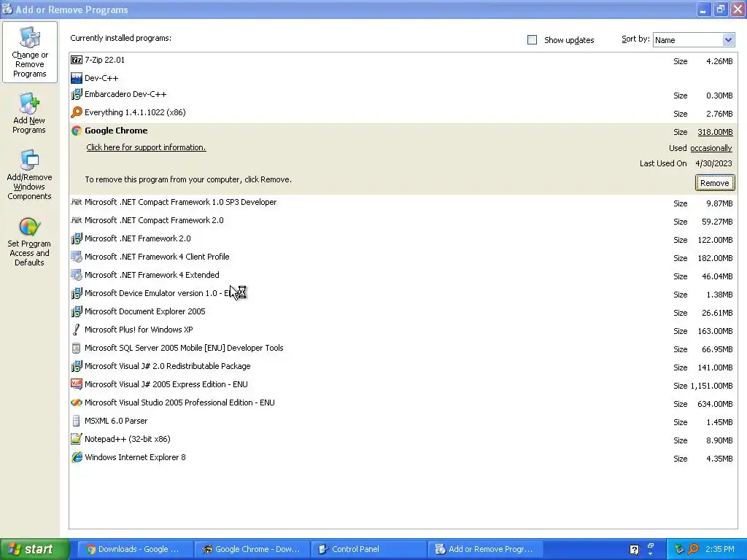Select Microsoft Document Explorer 2005 entry
The height and width of the screenshot is (560, 747).
(403, 312)
